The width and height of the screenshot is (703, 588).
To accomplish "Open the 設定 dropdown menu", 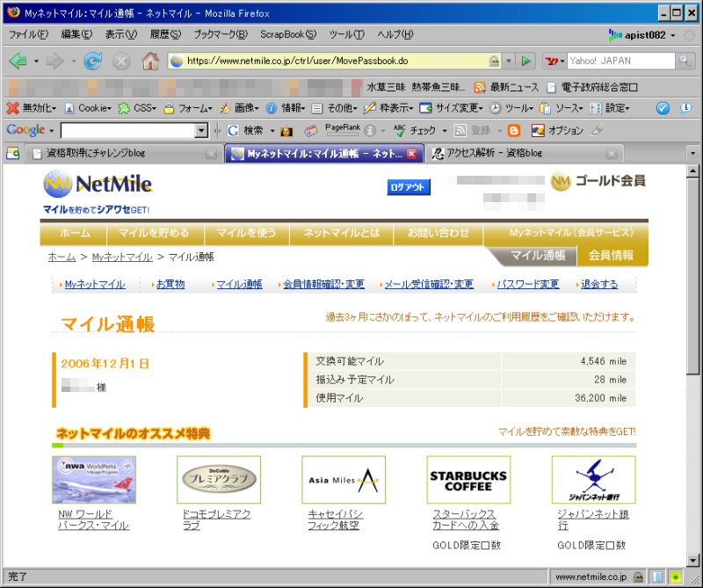I will [610, 107].
